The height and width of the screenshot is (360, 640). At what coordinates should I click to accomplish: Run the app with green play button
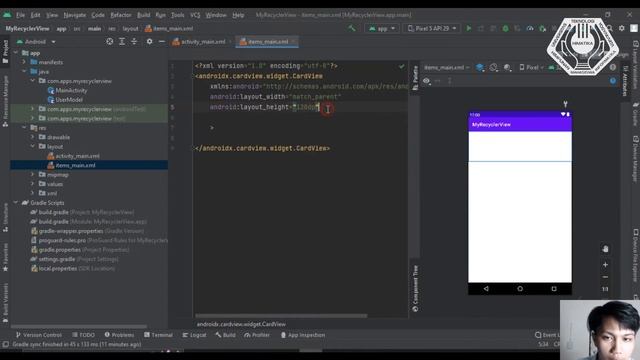point(469,28)
